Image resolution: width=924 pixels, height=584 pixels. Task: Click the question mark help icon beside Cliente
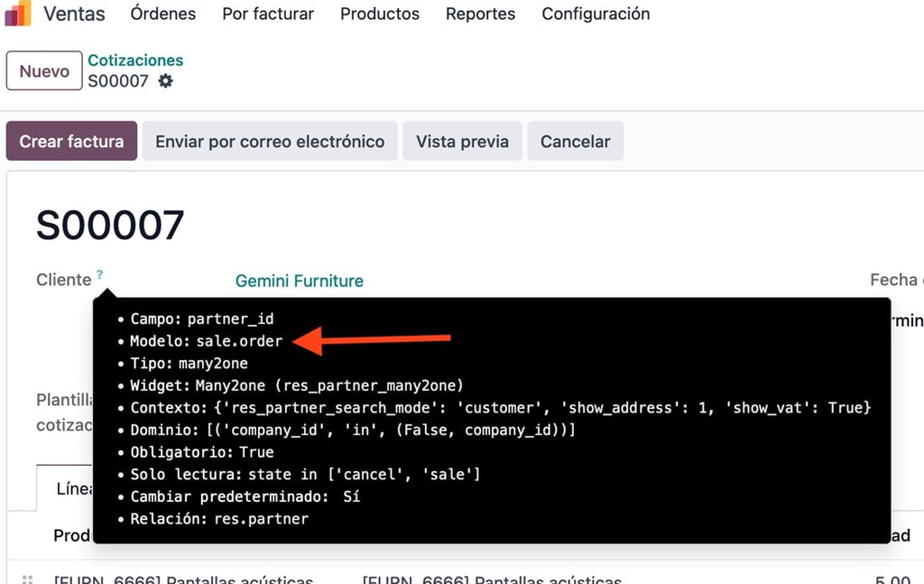tap(99, 274)
